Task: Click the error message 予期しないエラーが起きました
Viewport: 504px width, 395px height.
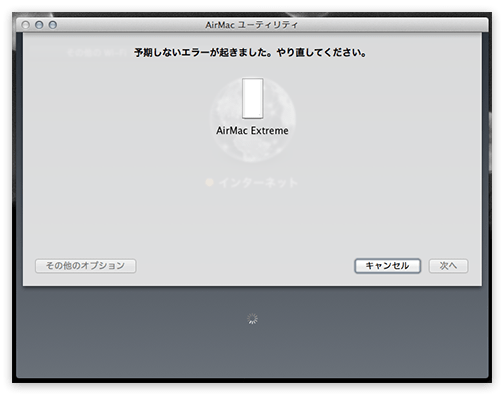Action: point(250,53)
